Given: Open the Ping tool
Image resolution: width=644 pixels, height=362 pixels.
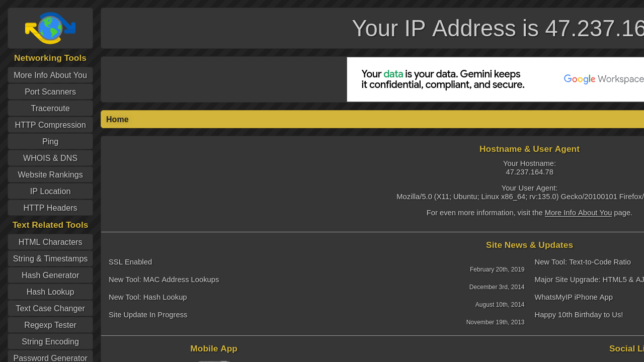Looking at the screenshot, I should tap(50, 141).
